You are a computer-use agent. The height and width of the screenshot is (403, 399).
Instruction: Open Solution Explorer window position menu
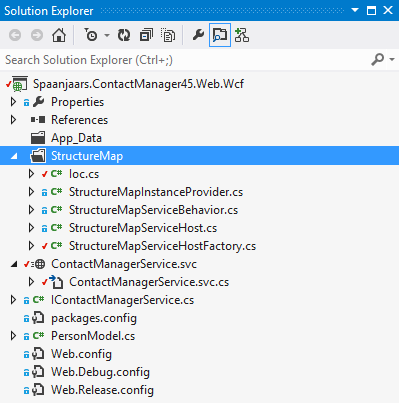355,10
